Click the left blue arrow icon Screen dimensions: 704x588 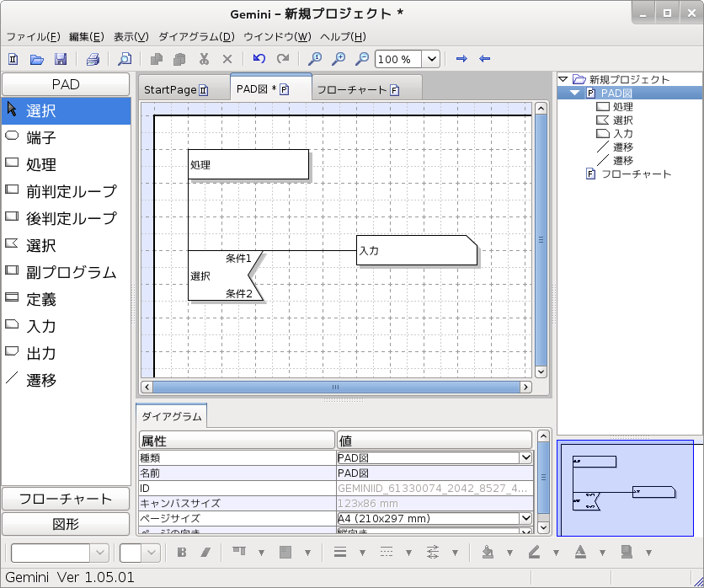(484, 58)
